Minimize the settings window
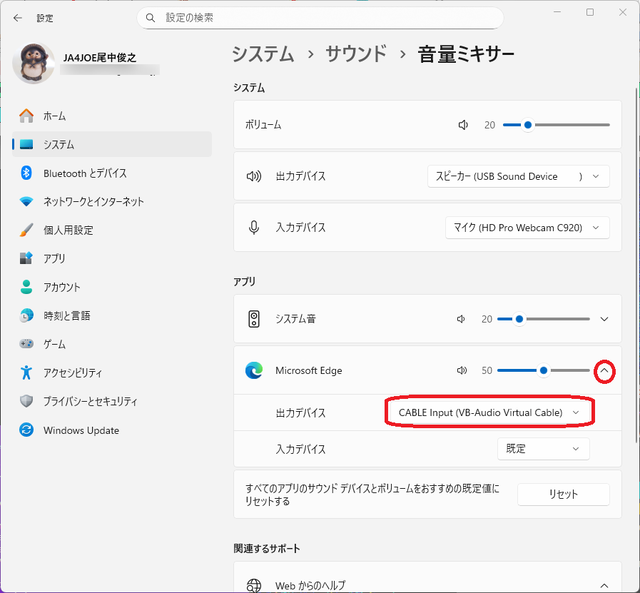 point(557,12)
